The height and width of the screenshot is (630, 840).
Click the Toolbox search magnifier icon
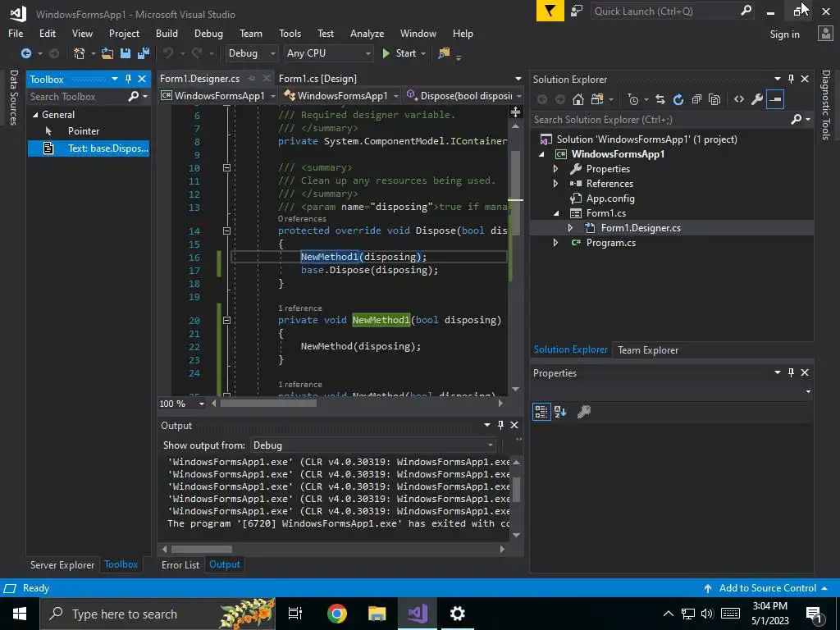coord(133,97)
